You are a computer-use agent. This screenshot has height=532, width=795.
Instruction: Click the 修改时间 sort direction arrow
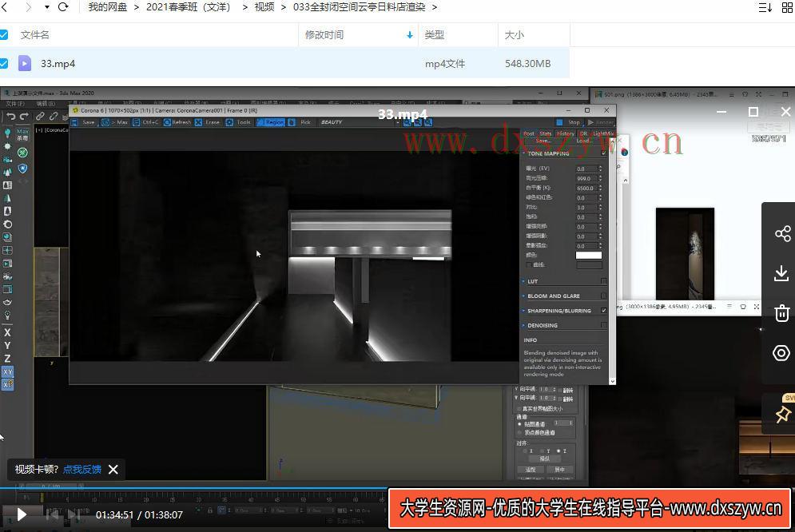[410, 35]
